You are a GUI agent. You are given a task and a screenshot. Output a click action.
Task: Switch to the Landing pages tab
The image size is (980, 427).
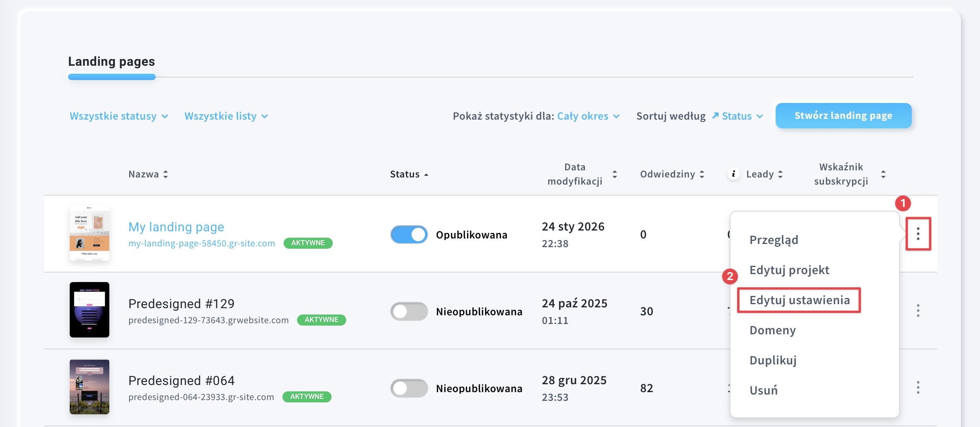[x=111, y=62]
